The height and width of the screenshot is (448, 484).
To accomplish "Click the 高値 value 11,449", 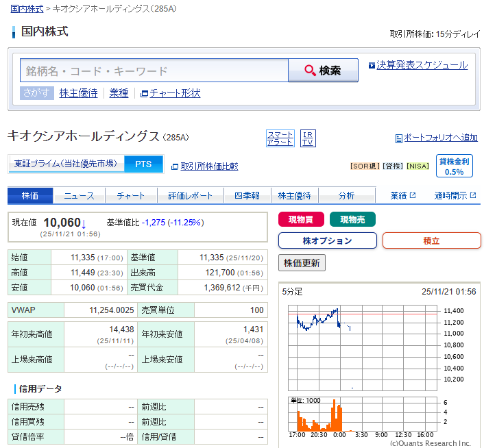I will pyautogui.click(x=82, y=273).
